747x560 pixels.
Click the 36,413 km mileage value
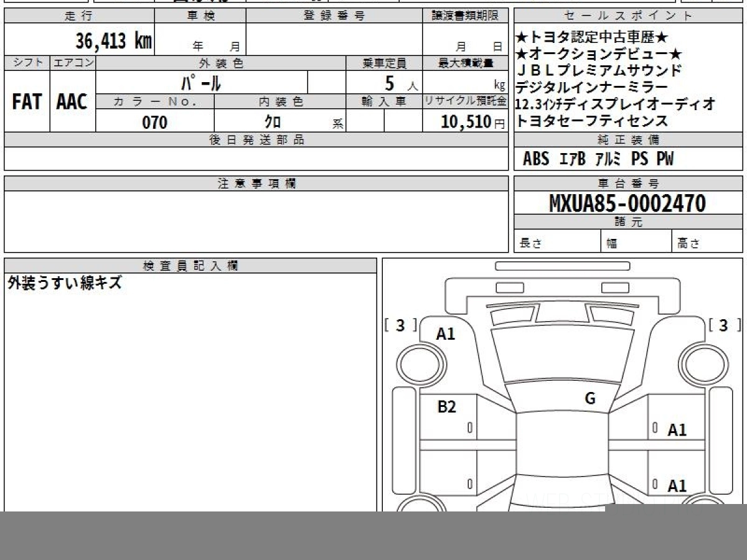[x=113, y=41]
